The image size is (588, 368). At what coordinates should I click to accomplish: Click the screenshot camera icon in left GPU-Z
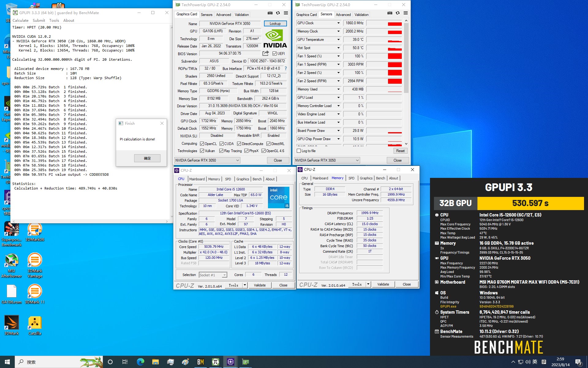pos(270,13)
